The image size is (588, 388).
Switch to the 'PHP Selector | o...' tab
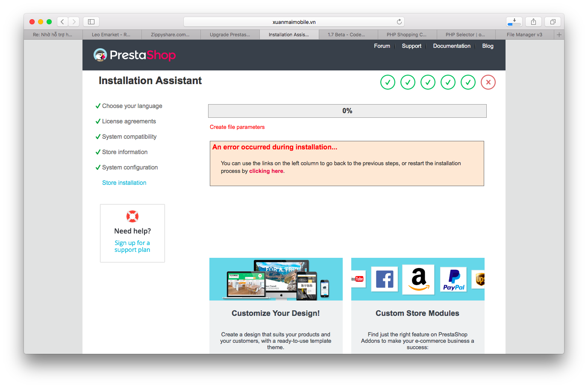pos(466,35)
